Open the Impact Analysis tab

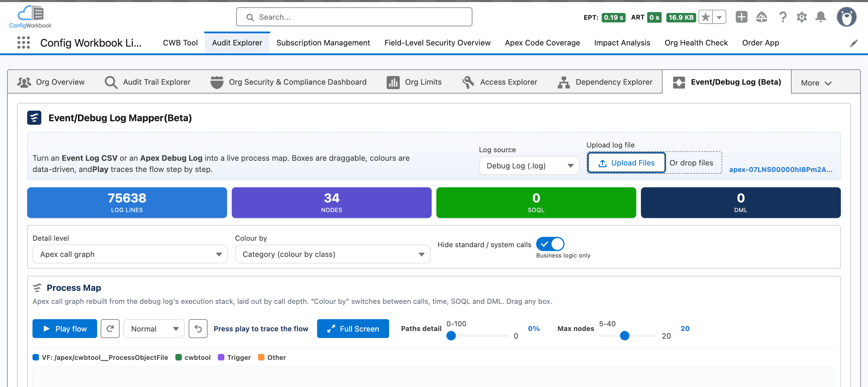pyautogui.click(x=622, y=43)
